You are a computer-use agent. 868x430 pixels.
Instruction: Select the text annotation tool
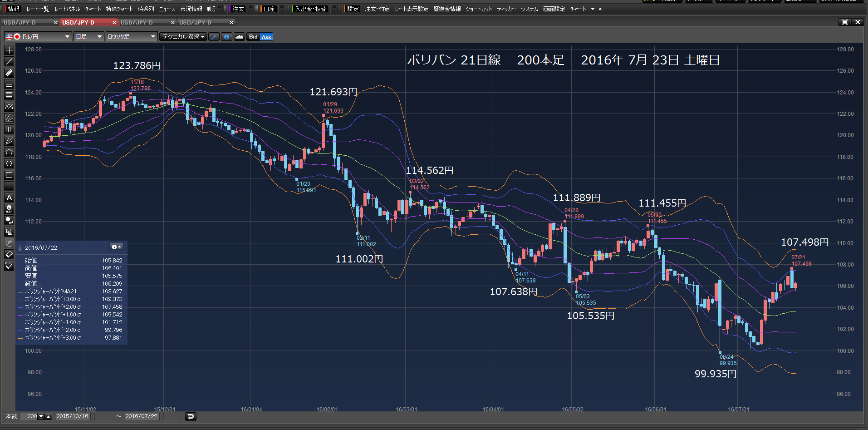click(9, 198)
